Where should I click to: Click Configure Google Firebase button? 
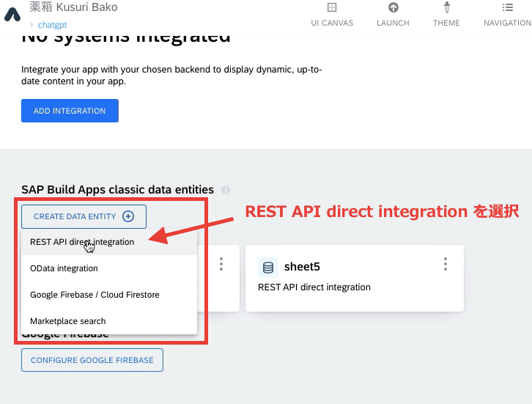tap(92, 360)
